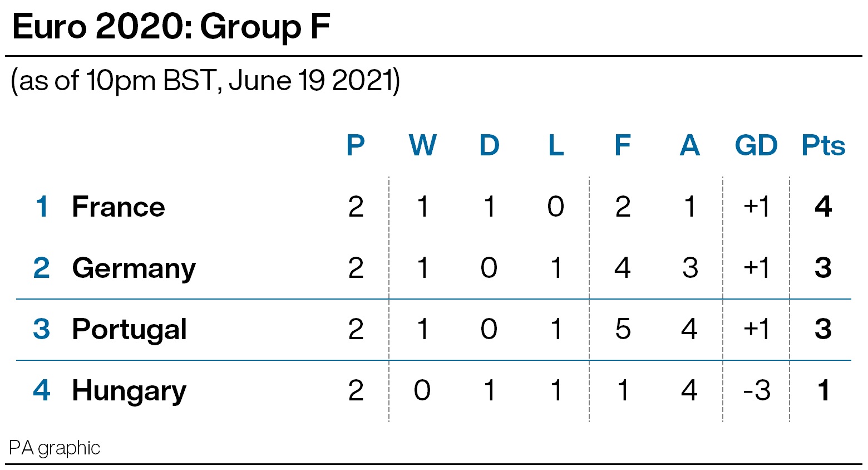Click the date subtitle June 19 2021
Image resolution: width=868 pixels, height=470 pixels.
[310, 81]
